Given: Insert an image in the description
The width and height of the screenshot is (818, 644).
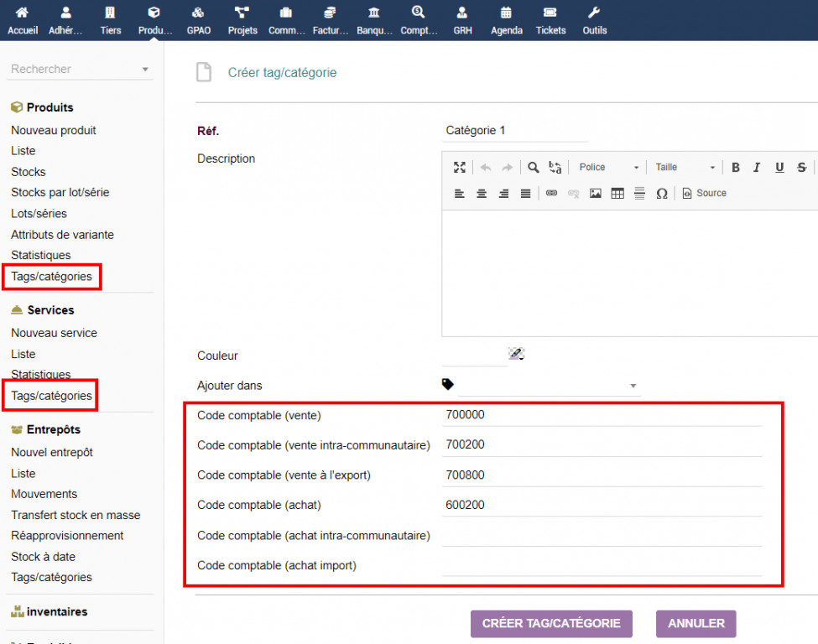Looking at the screenshot, I should [596, 194].
